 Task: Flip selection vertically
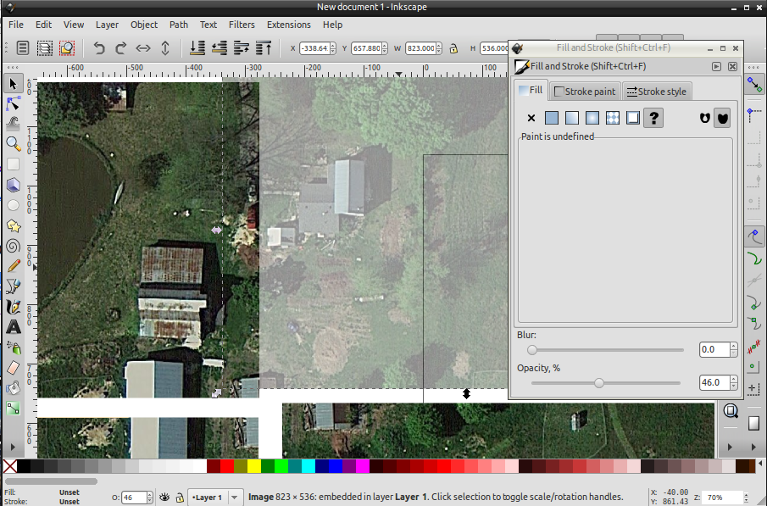tap(165, 48)
